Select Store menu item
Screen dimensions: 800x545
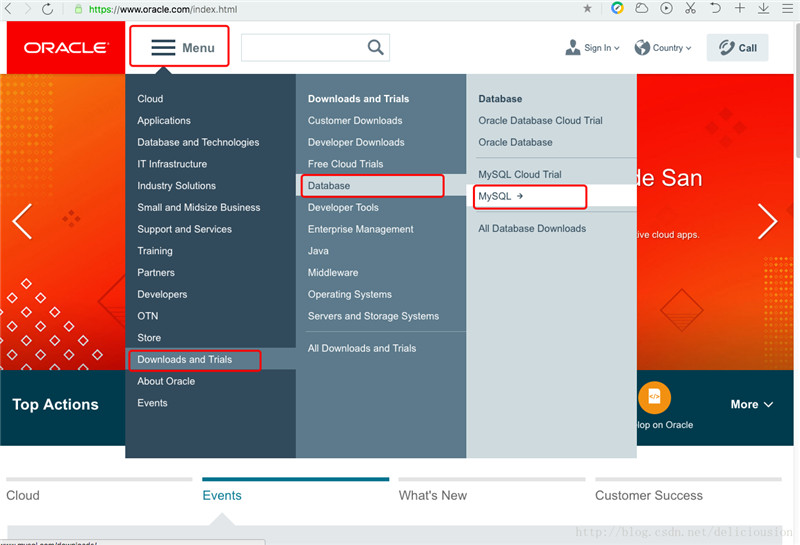click(x=149, y=338)
